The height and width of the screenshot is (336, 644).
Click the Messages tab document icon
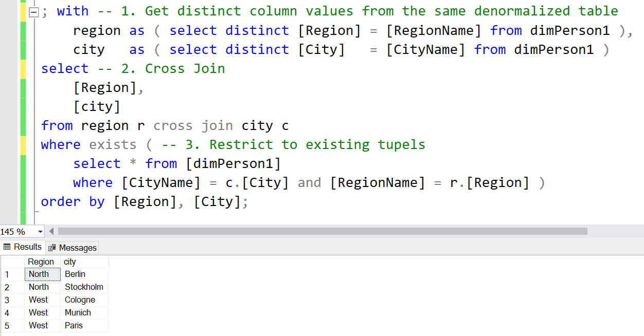[51, 247]
